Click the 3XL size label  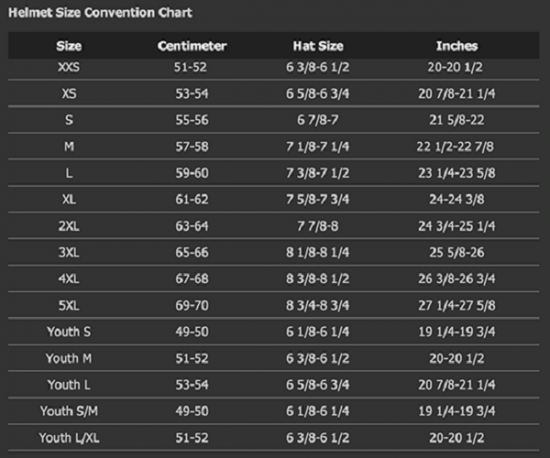point(69,252)
